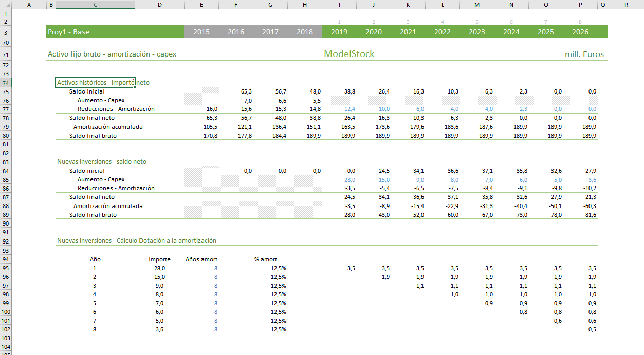Select row 95 header
Viewport: 644px width, 355px height.
click(x=6, y=268)
